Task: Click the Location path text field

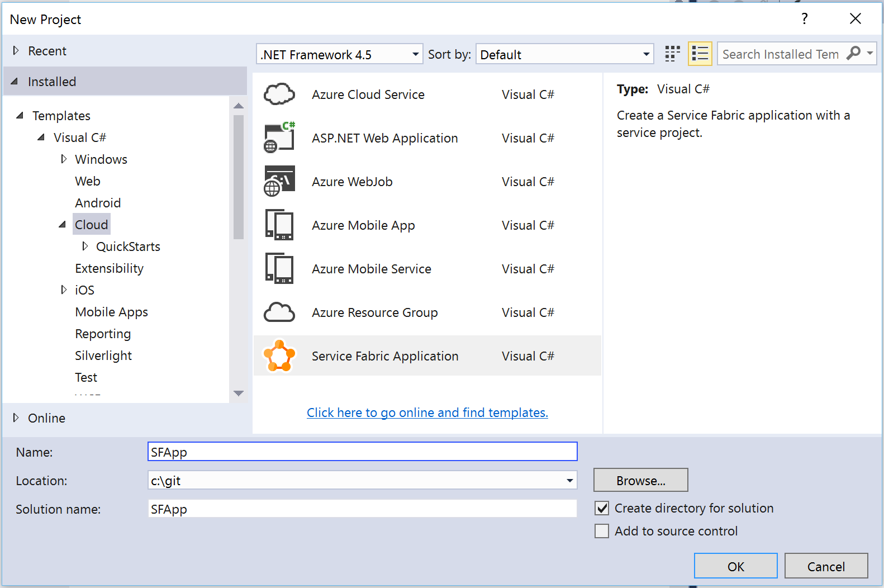Action: tap(355, 480)
